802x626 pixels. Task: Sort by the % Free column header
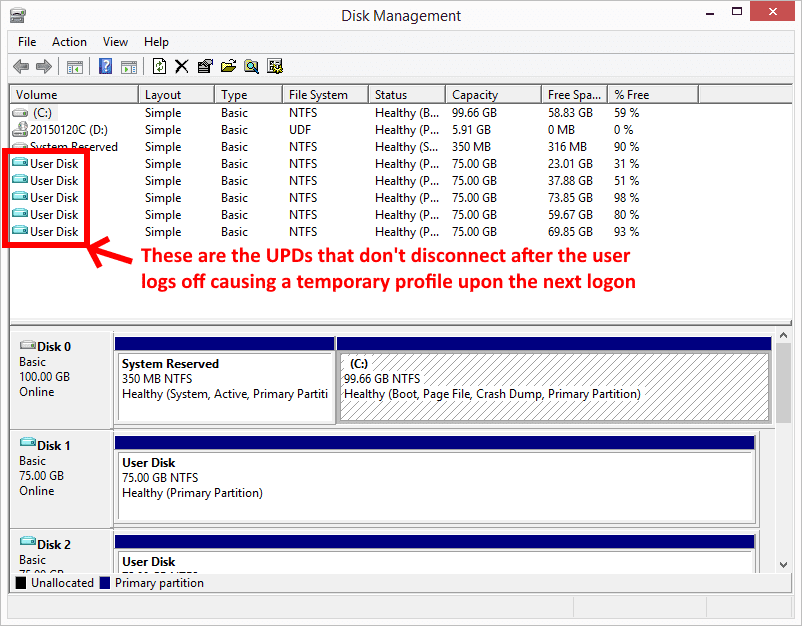click(653, 95)
